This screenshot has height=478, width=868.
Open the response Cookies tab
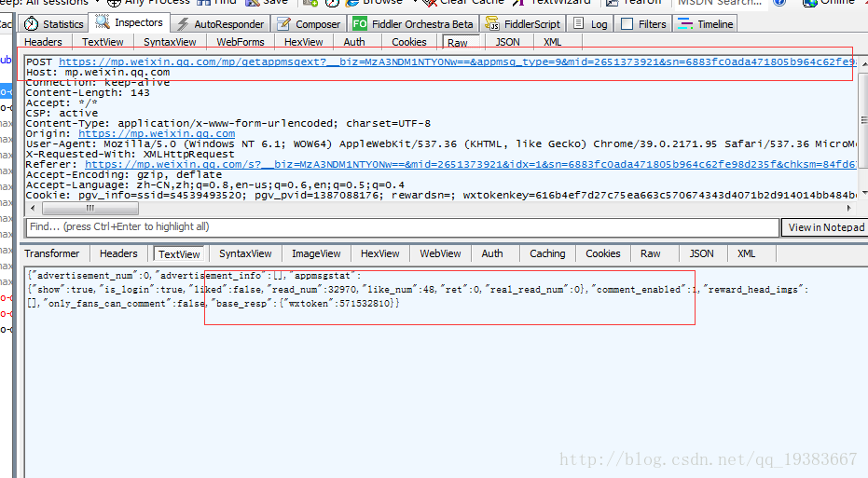(603, 253)
